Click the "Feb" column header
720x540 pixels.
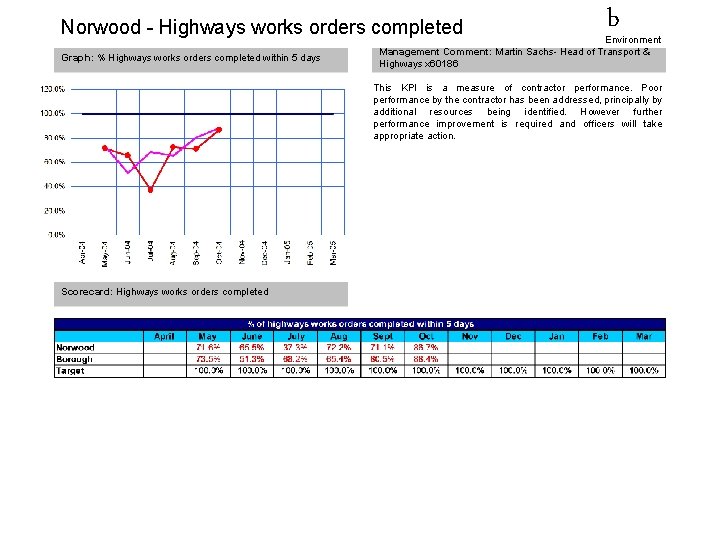click(x=600, y=336)
